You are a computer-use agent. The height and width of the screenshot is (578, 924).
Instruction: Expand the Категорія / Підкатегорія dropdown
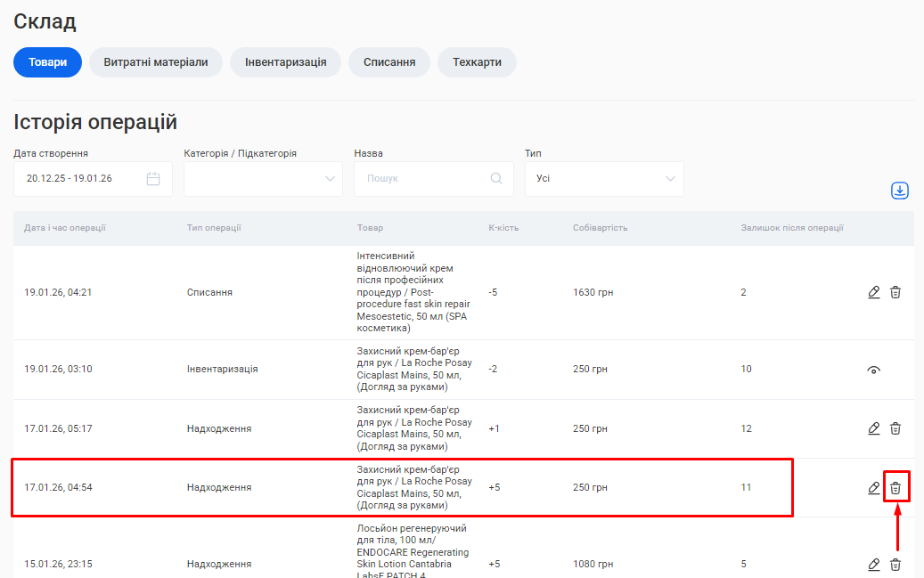click(263, 179)
